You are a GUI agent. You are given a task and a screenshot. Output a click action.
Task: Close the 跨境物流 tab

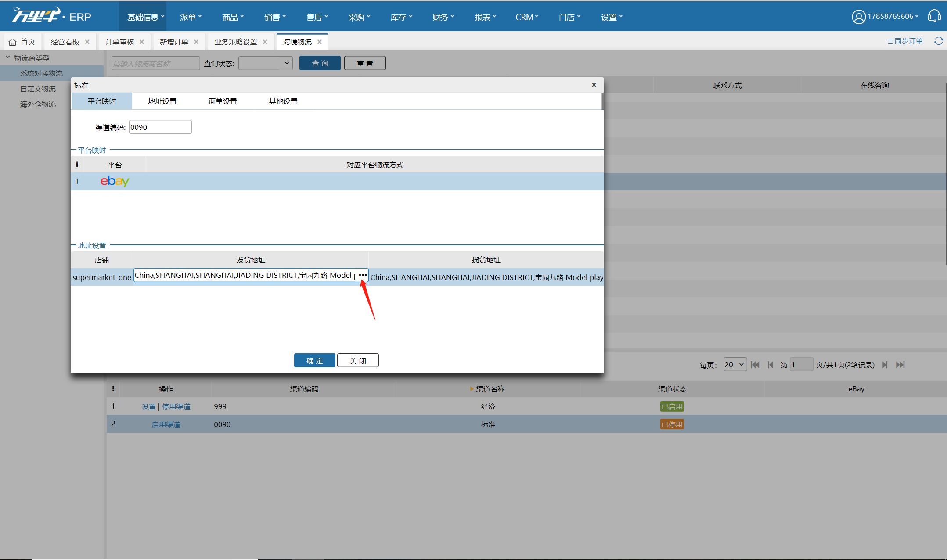(x=320, y=42)
